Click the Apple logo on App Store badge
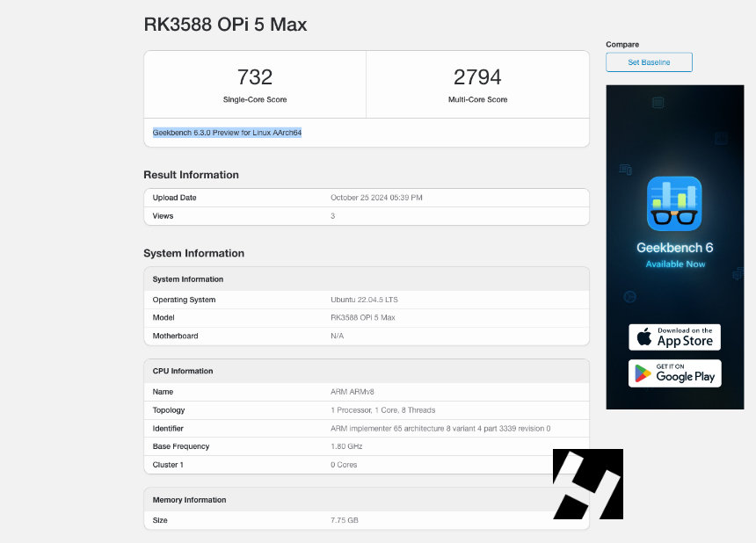The height and width of the screenshot is (543, 756). tap(644, 337)
